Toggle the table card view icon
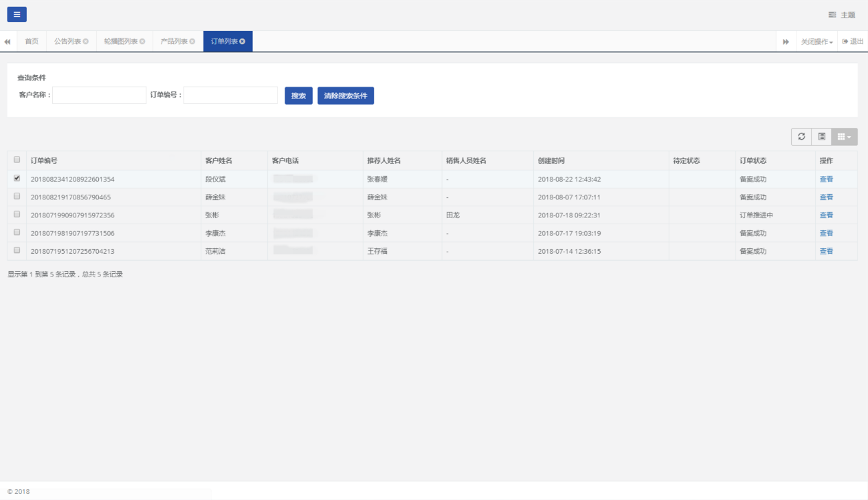Screen dimensions: 868x500 (821, 137)
